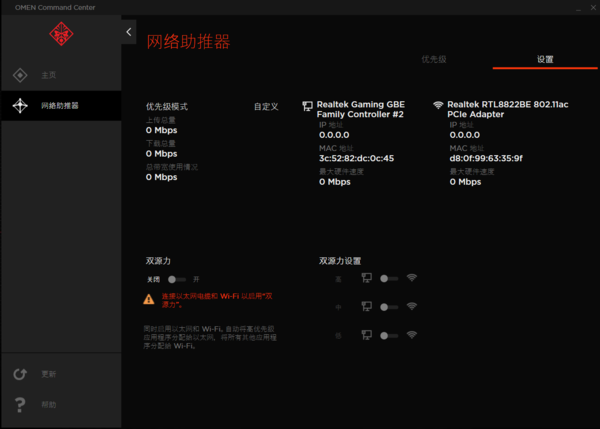Toggle the 中 priority Ethernet/Wi-Fi switch
Screen dimensions: 600x429
[389, 307]
